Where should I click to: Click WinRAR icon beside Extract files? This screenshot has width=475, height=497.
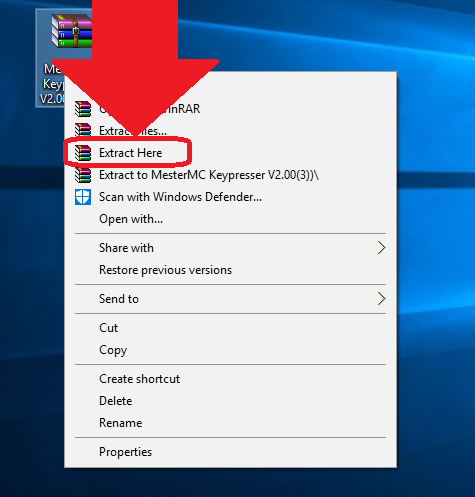click(x=83, y=130)
